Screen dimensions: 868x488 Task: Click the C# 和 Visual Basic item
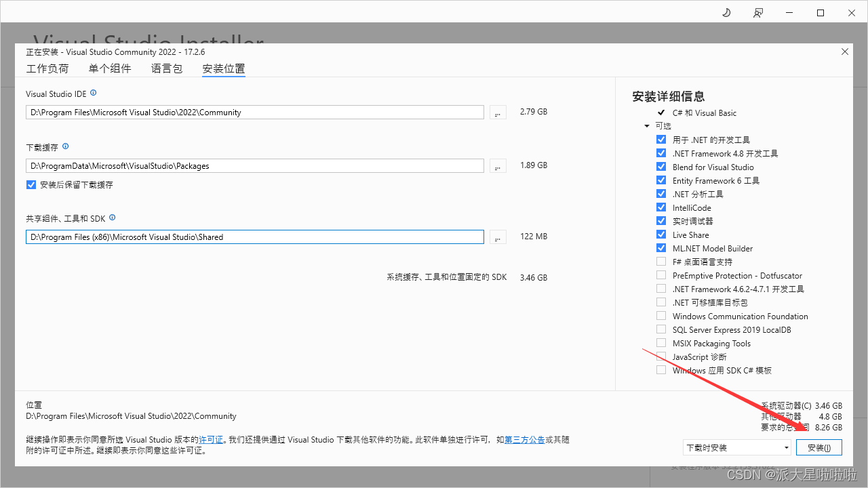point(705,113)
